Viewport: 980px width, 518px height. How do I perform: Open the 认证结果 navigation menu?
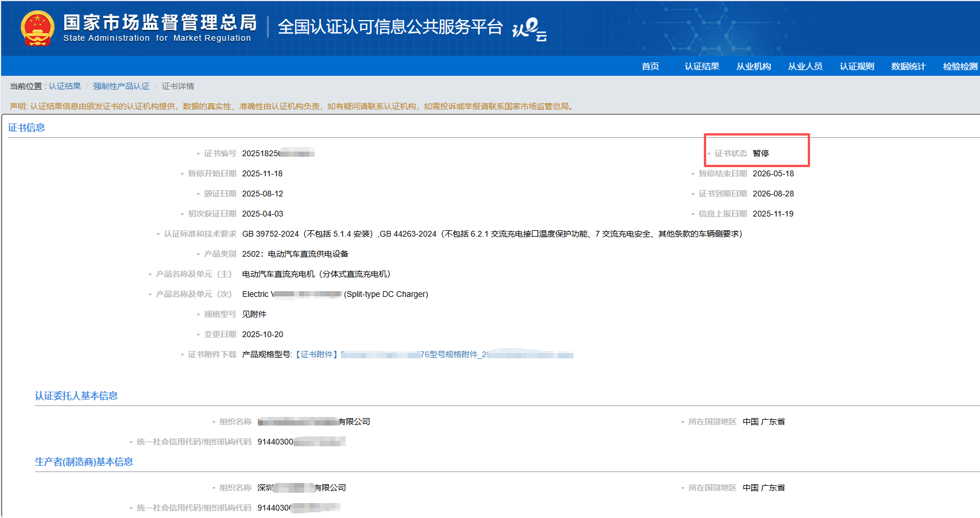(x=701, y=66)
